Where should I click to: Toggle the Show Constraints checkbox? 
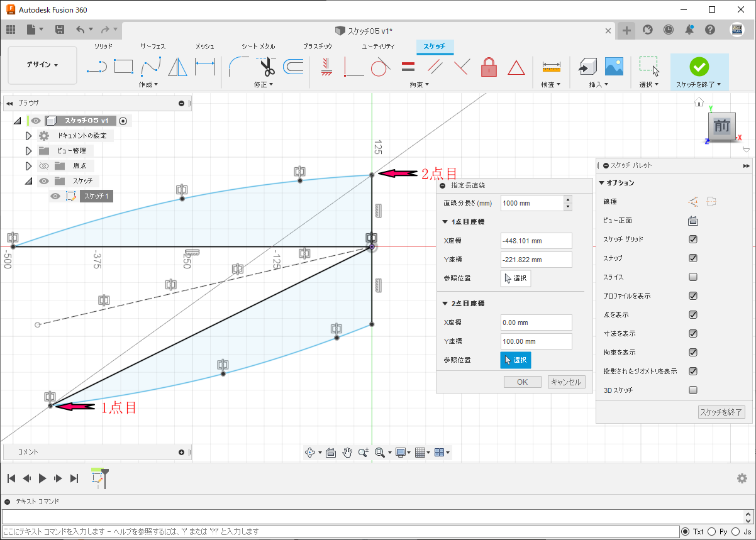pyautogui.click(x=693, y=353)
